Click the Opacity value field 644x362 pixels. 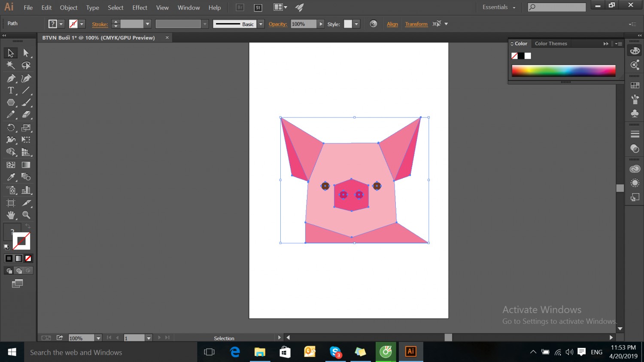304,24
